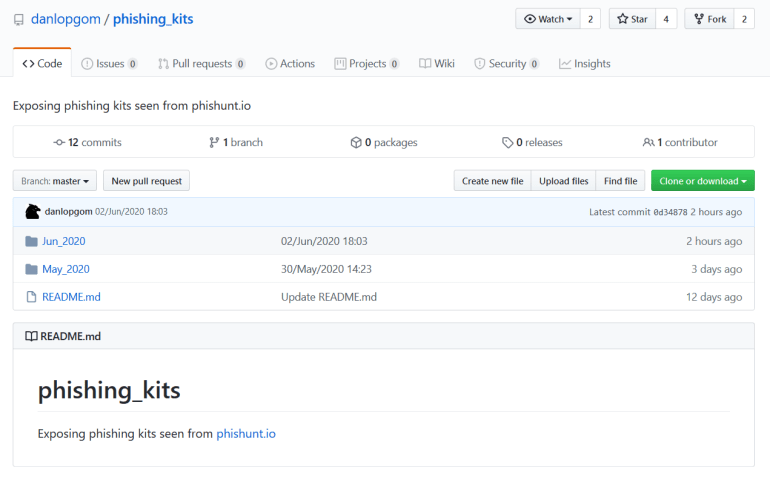Expand the Branch: master selector
Image resolution: width=770 pixels, height=482 pixels.
tap(55, 181)
